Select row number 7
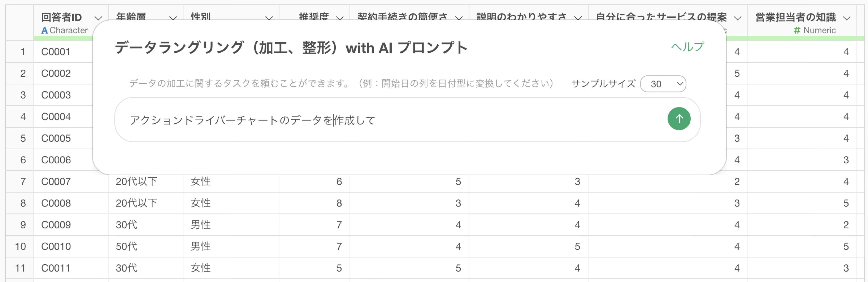 (23, 182)
